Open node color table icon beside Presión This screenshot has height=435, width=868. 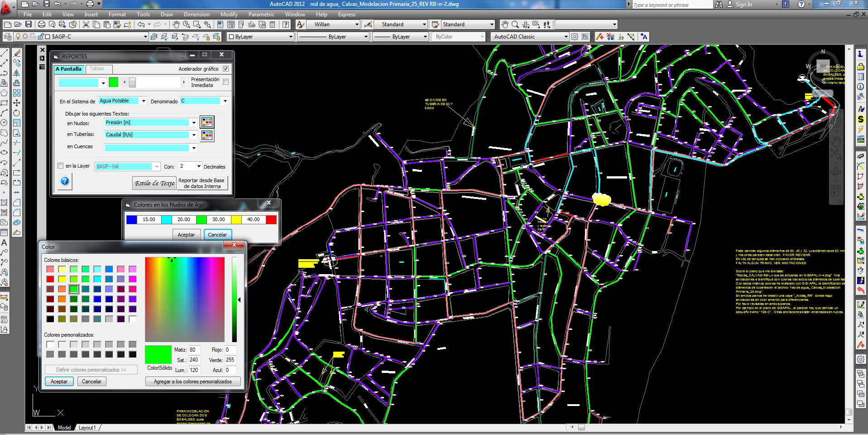(207, 122)
